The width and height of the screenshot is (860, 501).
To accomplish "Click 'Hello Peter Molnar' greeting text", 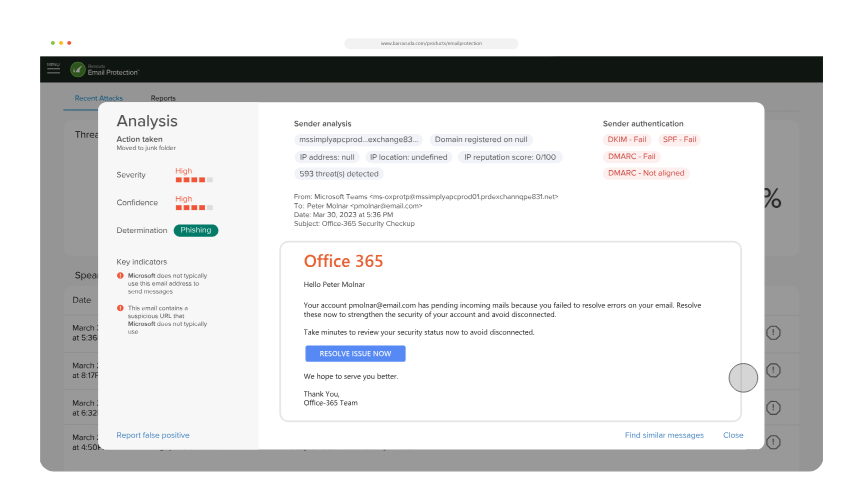I will (x=334, y=285).
